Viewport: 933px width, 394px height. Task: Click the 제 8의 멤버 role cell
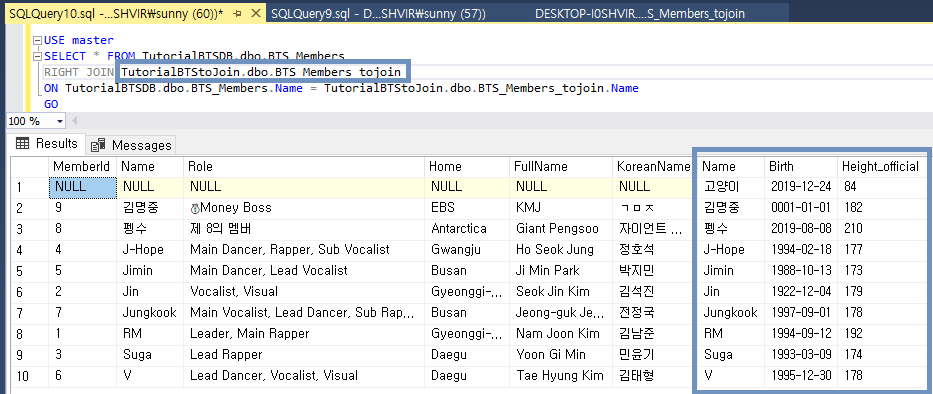(x=304, y=229)
